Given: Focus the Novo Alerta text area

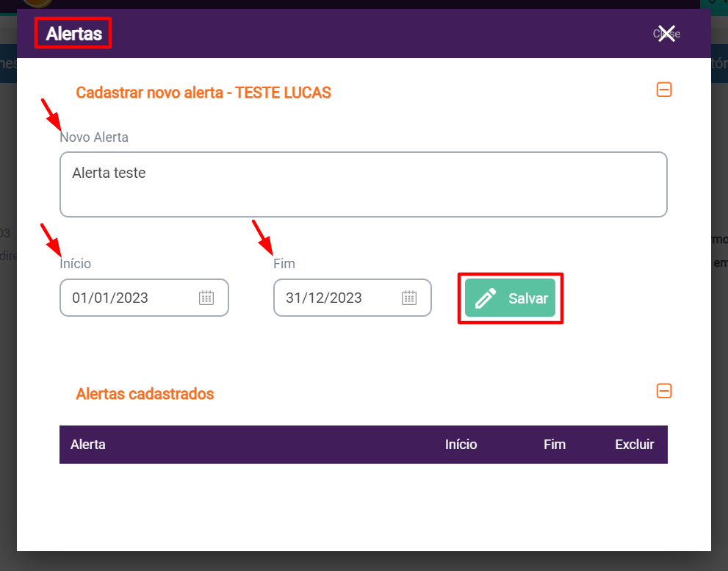Looking at the screenshot, I should tap(363, 184).
